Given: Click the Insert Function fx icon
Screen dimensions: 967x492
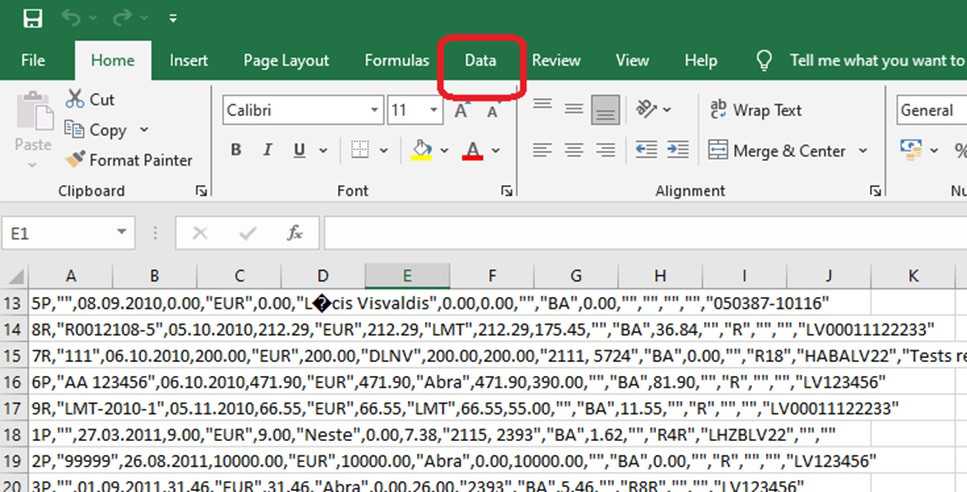Looking at the screenshot, I should [295, 233].
